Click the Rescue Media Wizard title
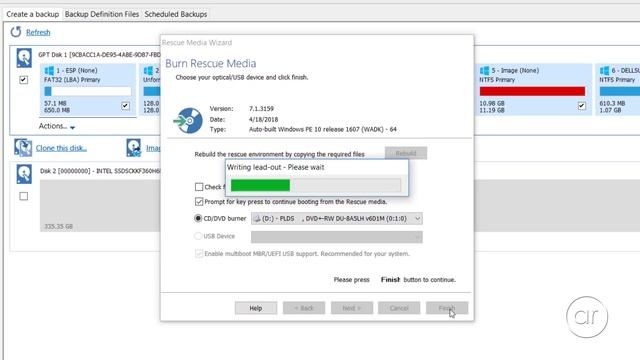The width and height of the screenshot is (640, 360). pyautogui.click(x=197, y=42)
